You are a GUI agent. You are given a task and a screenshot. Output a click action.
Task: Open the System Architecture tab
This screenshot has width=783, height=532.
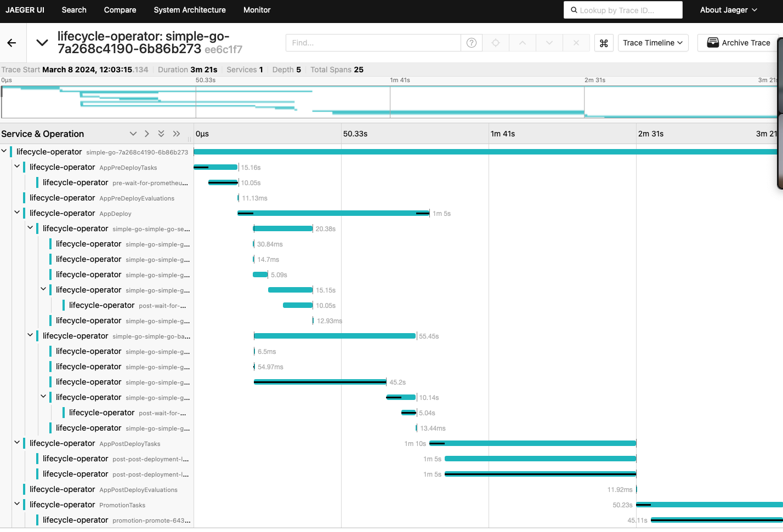pos(190,10)
